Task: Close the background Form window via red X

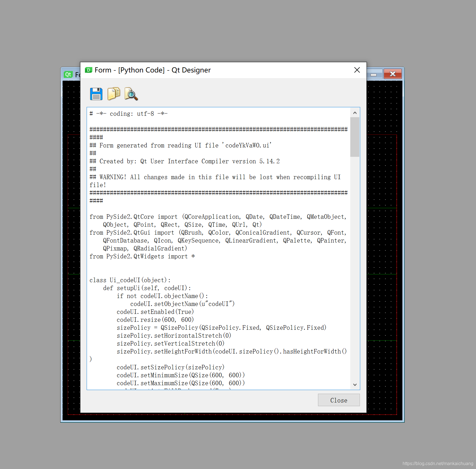Action: click(x=392, y=74)
